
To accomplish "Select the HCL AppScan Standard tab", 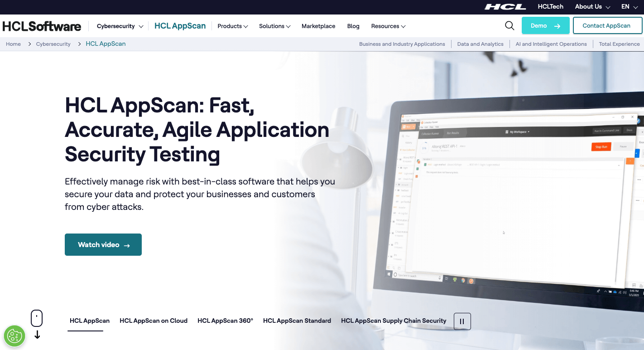I will [x=297, y=321].
